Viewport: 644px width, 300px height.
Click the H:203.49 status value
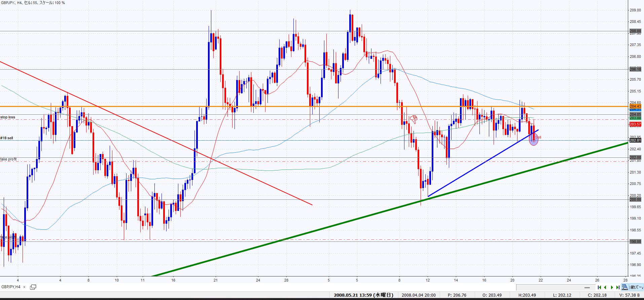(x=527, y=295)
